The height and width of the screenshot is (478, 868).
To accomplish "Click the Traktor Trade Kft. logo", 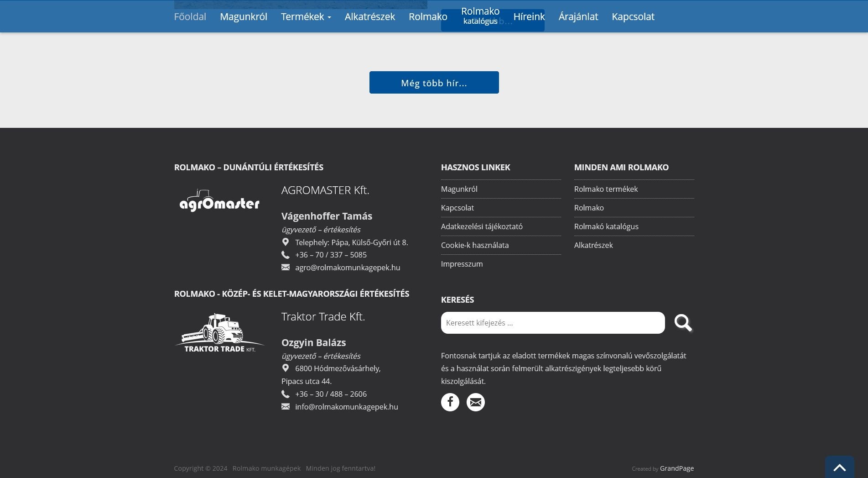I will (219, 332).
